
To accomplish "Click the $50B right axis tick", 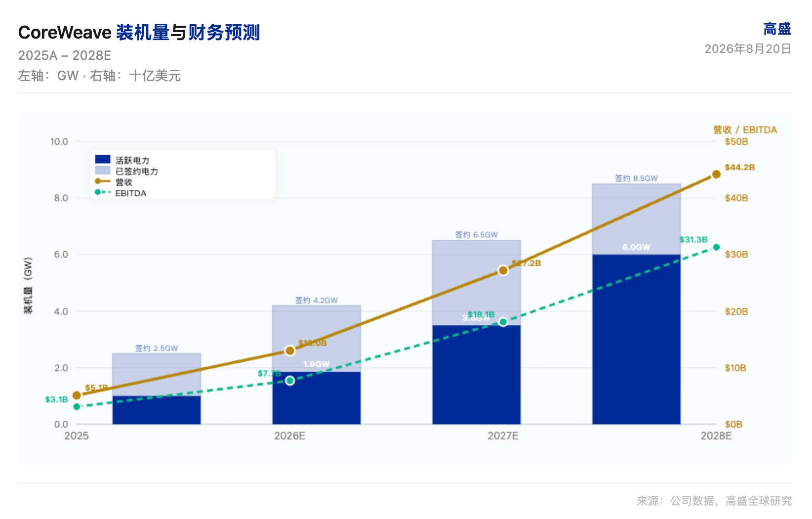I will (736, 142).
